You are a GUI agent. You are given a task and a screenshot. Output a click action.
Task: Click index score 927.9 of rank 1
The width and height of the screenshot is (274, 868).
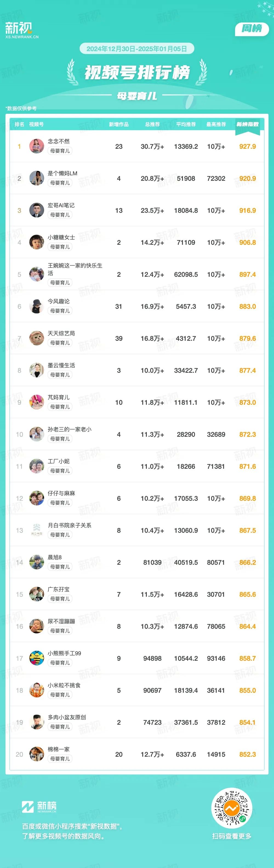[248, 147]
